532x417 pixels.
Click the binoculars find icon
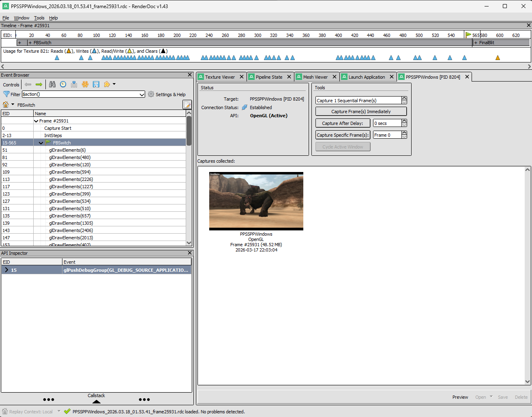pyautogui.click(x=52, y=84)
